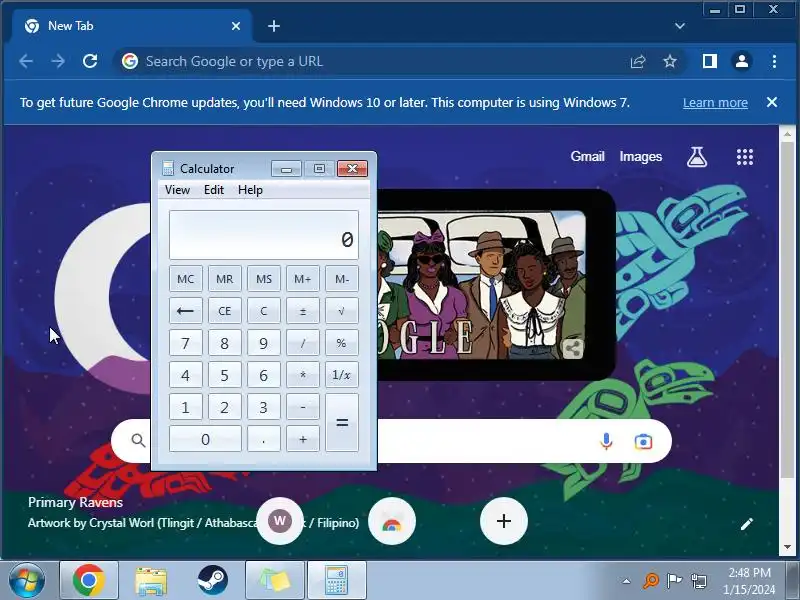Dismiss the Windows 7 update notice
Image resolution: width=800 pixels, height=600 pixels.
[x=772, y=102]
